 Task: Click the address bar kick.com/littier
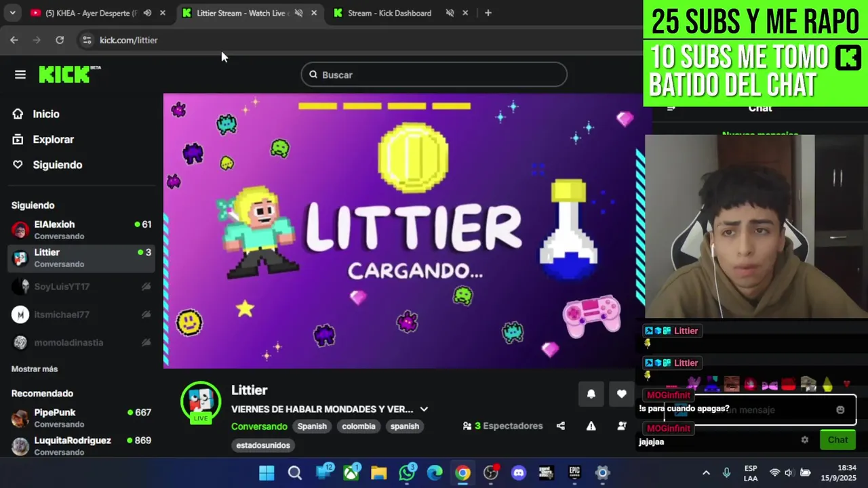click(x=129, y=40)
